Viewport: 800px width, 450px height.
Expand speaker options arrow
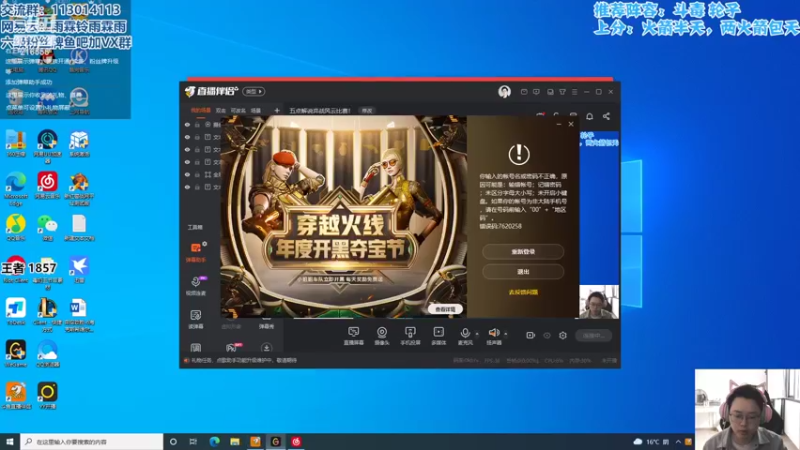[506, 334]
